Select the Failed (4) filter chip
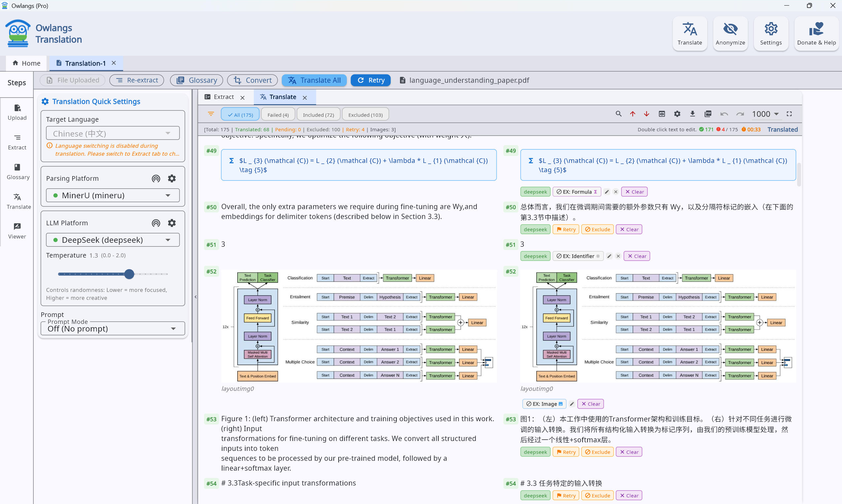This screenshot has height=504, width=842. click(278, 115)
